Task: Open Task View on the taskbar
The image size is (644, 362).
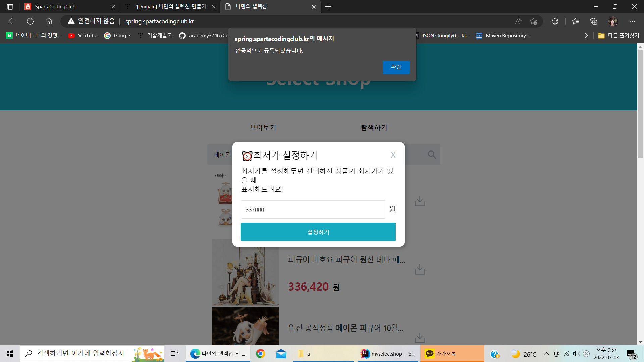Action: tap(174, 354)
